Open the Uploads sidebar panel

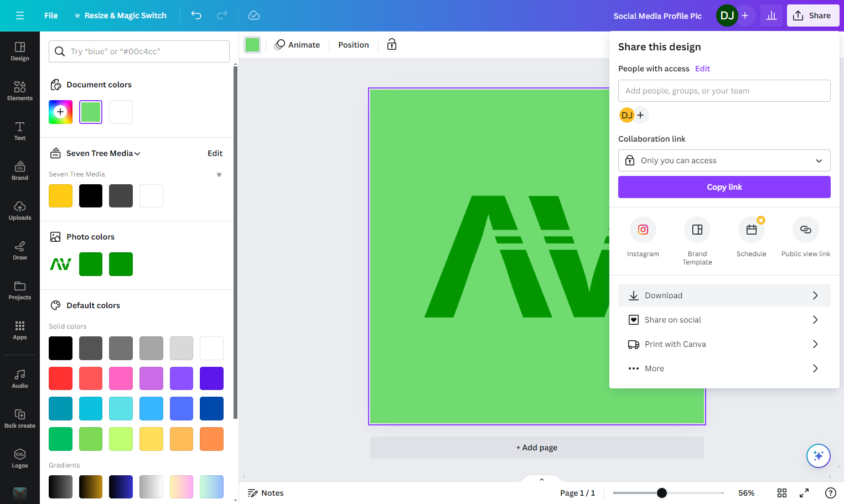tap(20, 210)
